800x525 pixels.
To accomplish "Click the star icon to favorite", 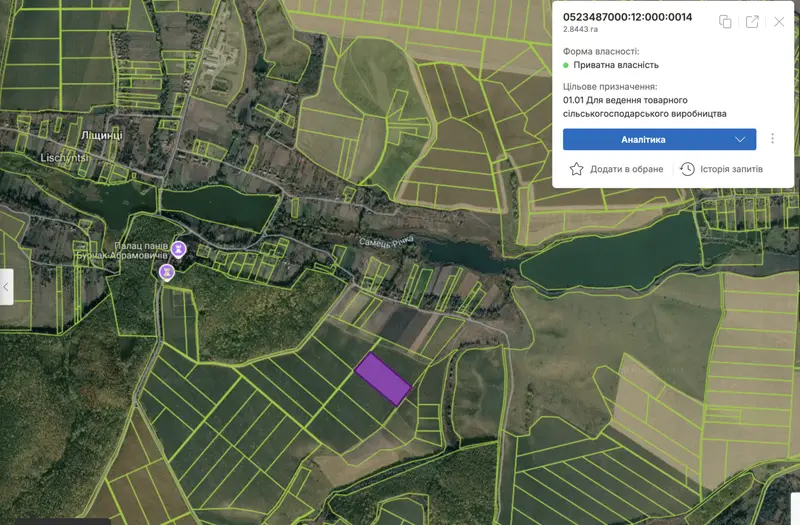I will 577,169.
